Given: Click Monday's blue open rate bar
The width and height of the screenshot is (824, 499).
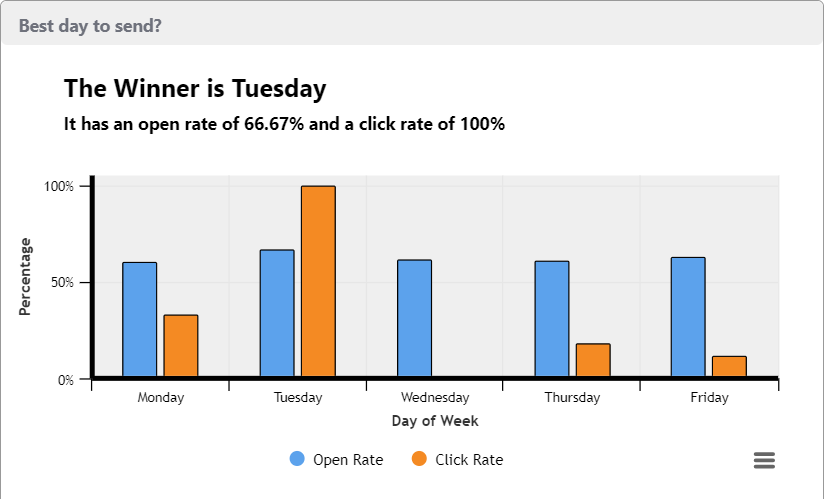Looking at the screenshot, I should 140,319.
